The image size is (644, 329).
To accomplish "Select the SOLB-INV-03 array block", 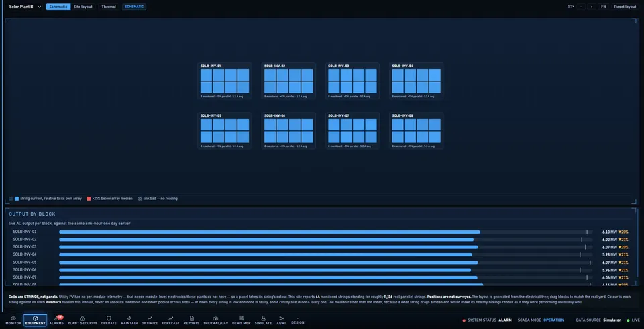I will (352, 81).
